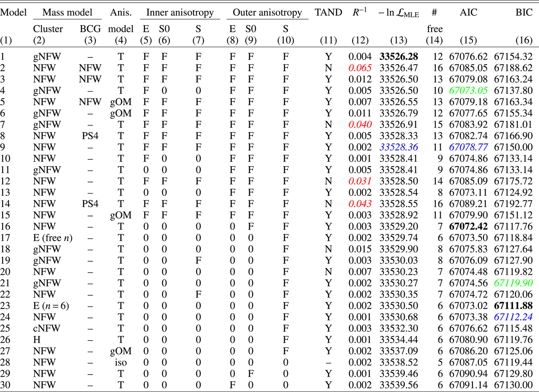Click the 'Inner anisotropy' group header
The height and width of the screenshot is (392, 539).
(180, 13)
